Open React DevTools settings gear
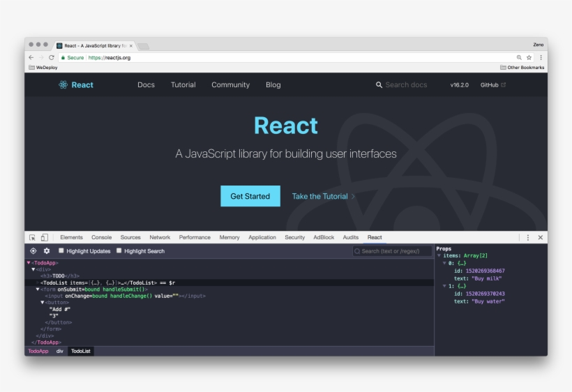The image size is (572, 392). 47,251
